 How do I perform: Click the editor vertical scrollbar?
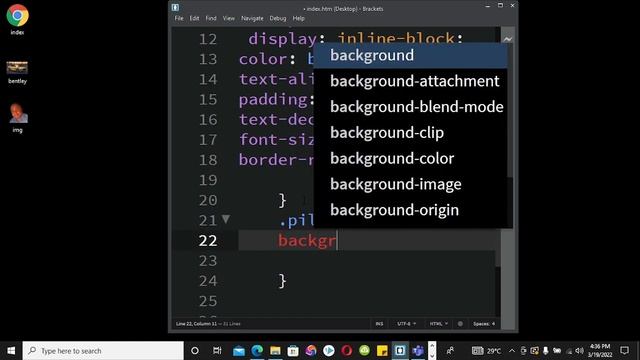click(x=498, y=147)
